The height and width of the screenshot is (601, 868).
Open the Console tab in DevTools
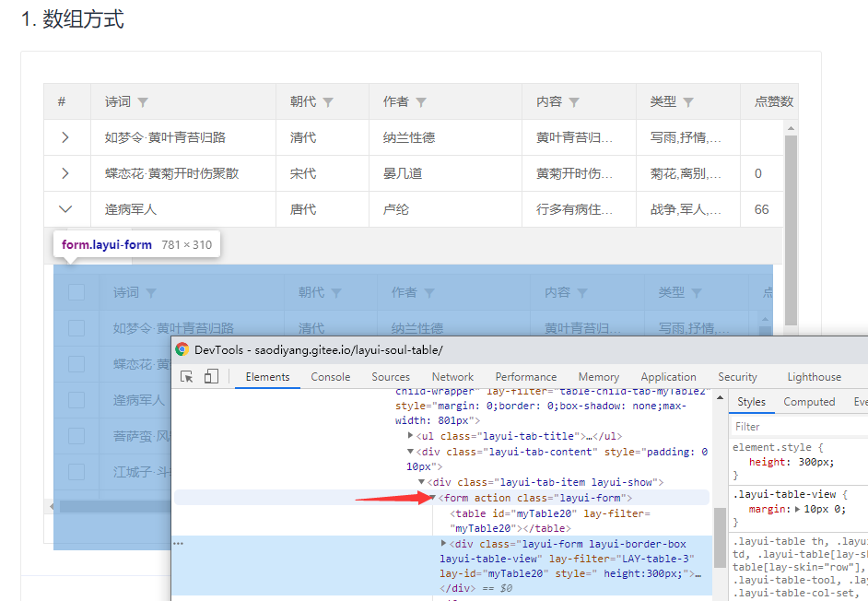(331, 377)
